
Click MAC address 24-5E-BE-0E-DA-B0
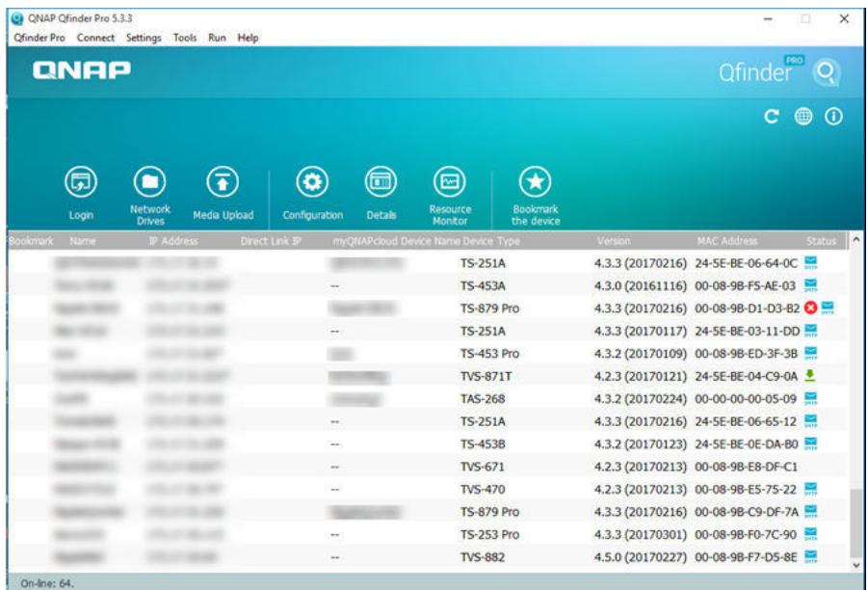tap(747, 444)
